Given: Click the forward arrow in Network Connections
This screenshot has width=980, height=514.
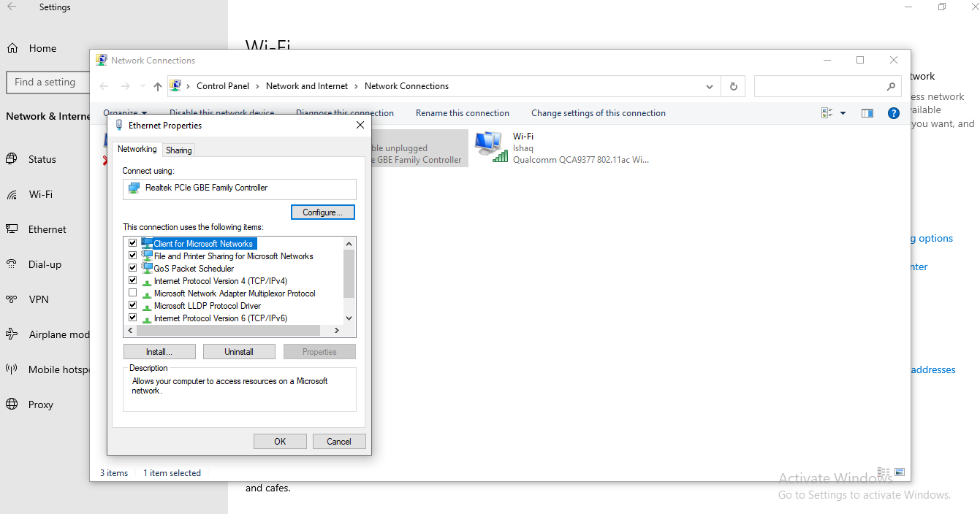Looking at the screenshot, I should (125, 86).
